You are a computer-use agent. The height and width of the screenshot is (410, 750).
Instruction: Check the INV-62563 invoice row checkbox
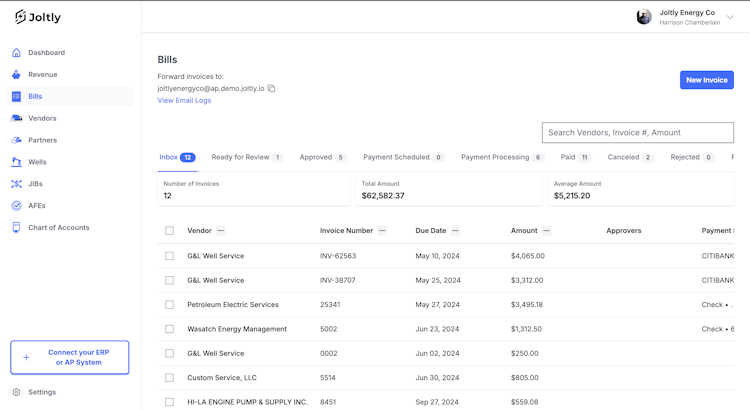pyautogui.click(x=169, y=256)
